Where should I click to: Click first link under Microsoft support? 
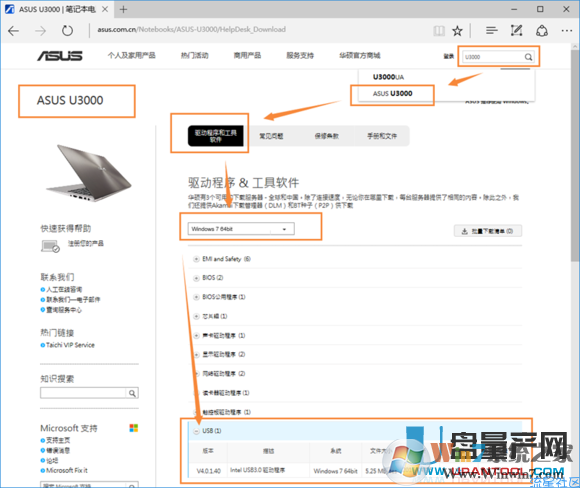tap(58, 440)
